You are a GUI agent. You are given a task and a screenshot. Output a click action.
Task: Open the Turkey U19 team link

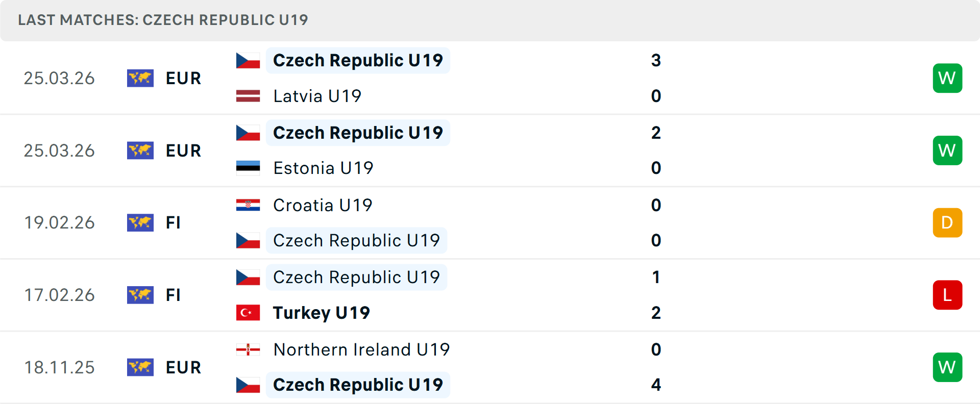tap(321, 313)
